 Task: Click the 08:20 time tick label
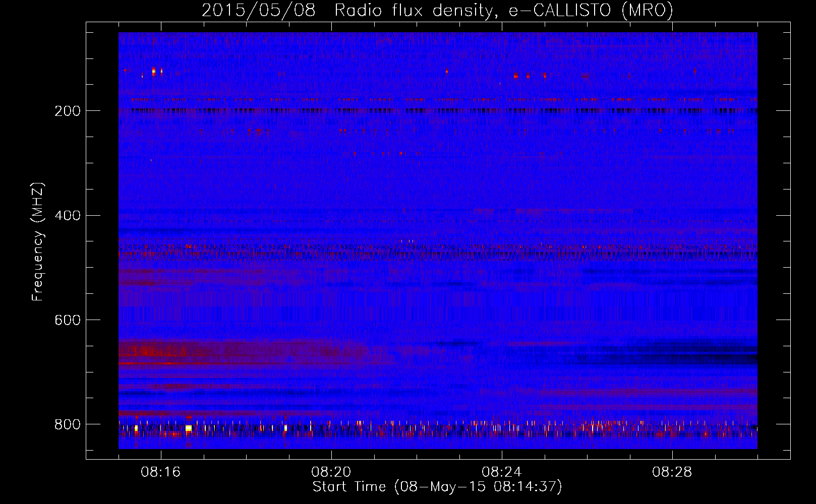(331, 472)
